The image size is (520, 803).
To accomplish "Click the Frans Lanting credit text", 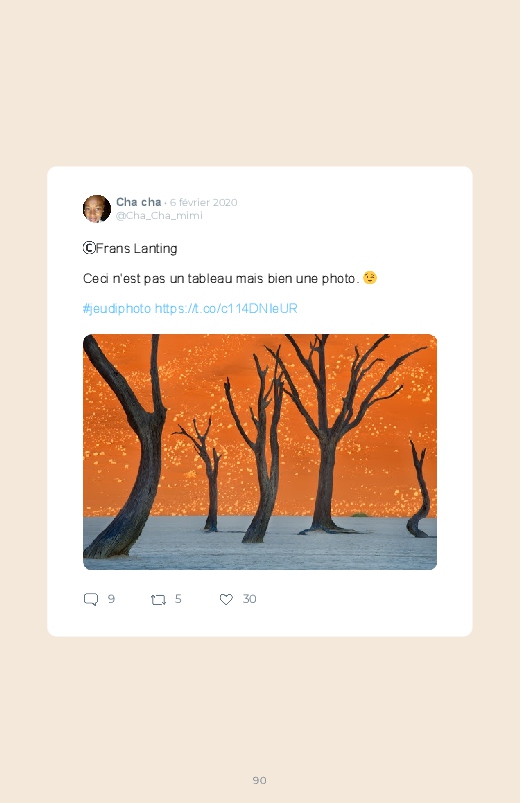I will coord(137,248).
